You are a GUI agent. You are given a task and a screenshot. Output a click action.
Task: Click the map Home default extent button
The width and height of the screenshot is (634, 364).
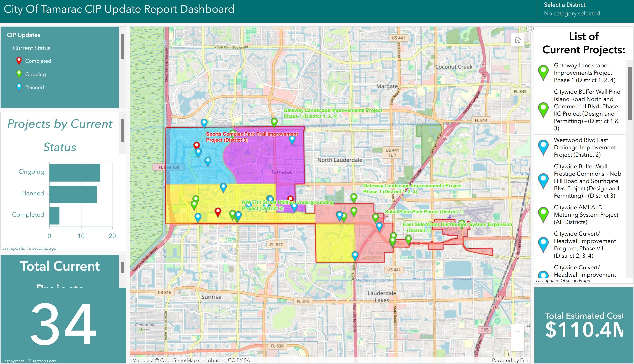(x=517, y=40)
